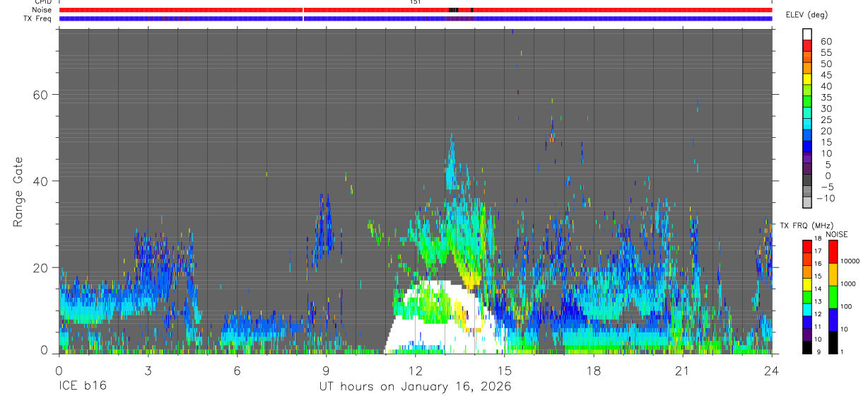Viewport: 868px width, 401px height.
Task: Click the NOISE legend title
Action: (x=837, y=234)
